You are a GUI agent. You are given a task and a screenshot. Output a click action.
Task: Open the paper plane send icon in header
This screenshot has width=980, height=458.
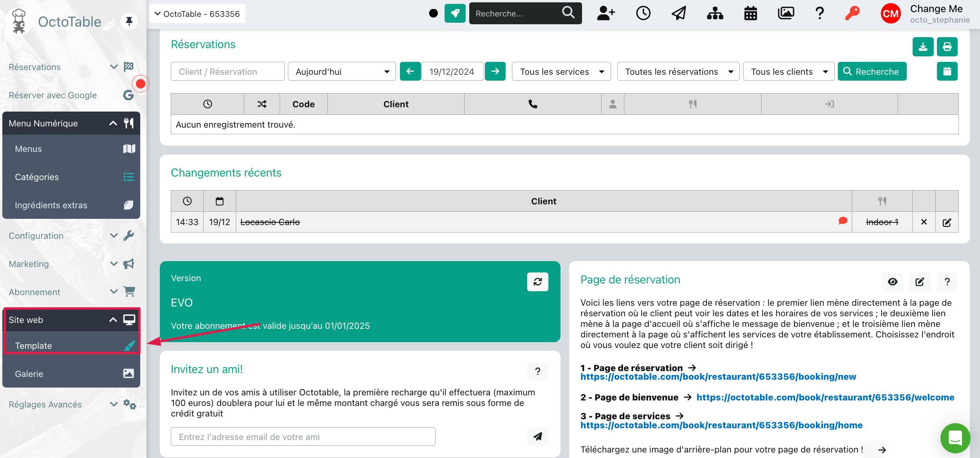[679, 14]
